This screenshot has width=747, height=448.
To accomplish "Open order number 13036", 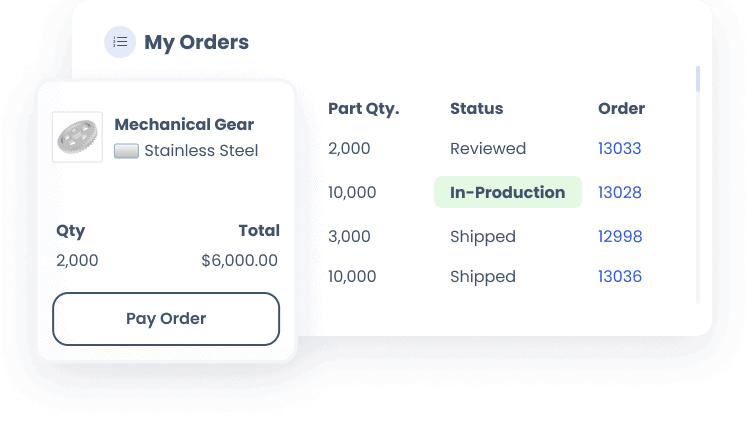I will point(620,276).
